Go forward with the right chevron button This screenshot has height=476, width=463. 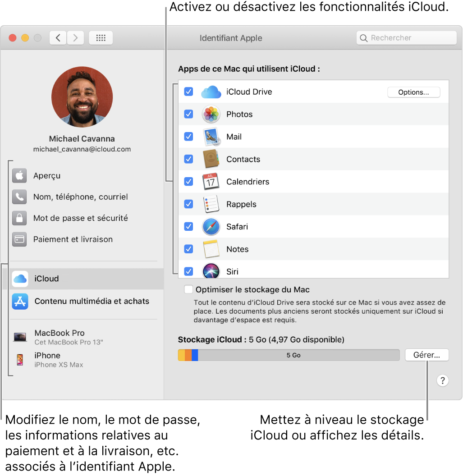point(75,38)
